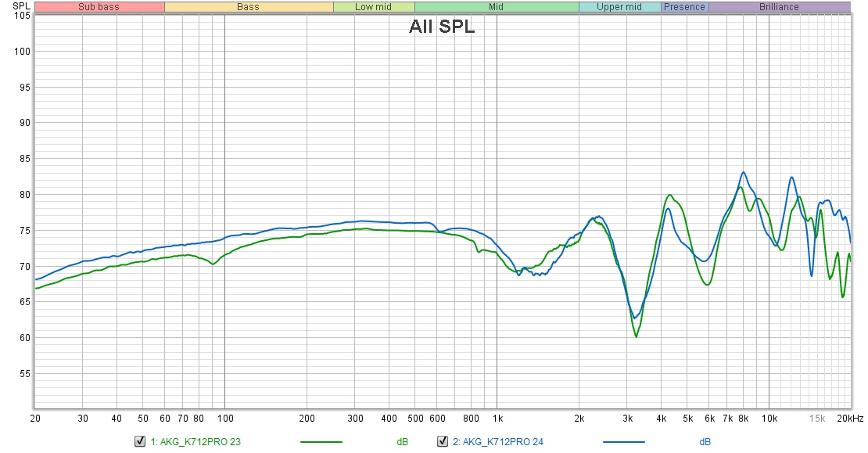Click the blue line sample for trace 2
The image size is (868, 453).
[x=624, y=442]
